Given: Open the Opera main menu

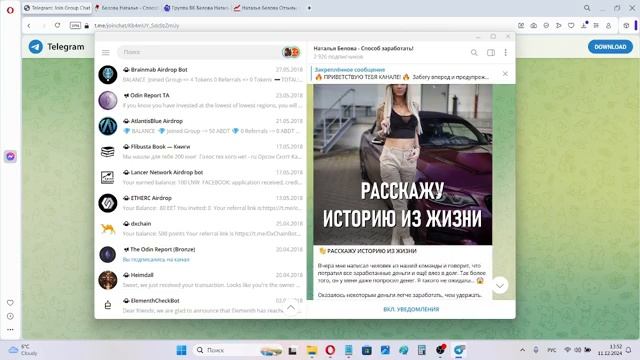Looking at the screenshot, I should coord(10,10).
